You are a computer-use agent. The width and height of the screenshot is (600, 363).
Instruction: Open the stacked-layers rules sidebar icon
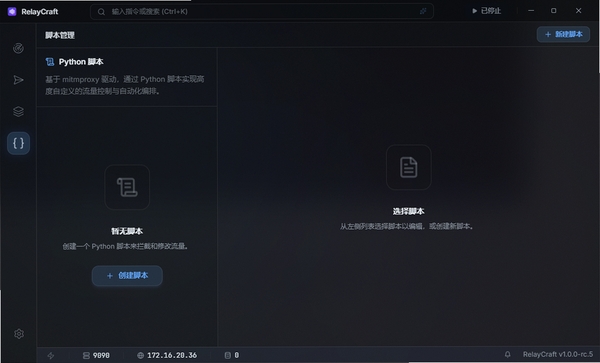click(18, 111)
